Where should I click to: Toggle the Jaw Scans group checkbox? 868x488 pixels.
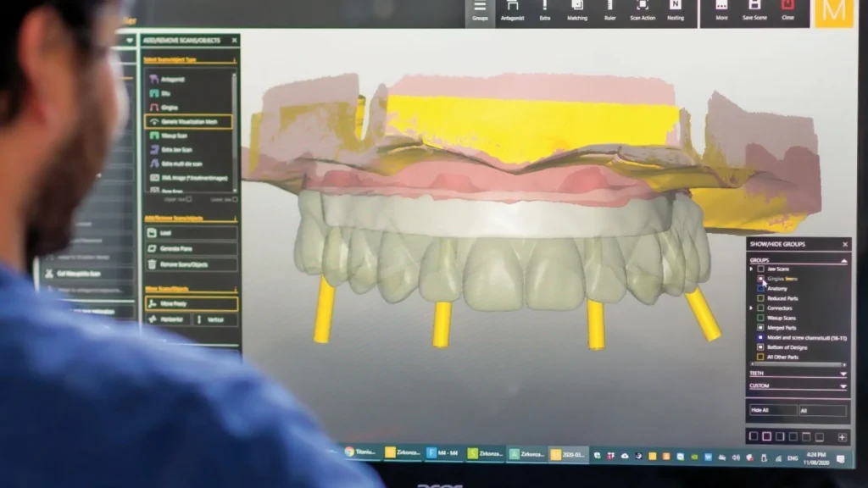coord(760,269)
